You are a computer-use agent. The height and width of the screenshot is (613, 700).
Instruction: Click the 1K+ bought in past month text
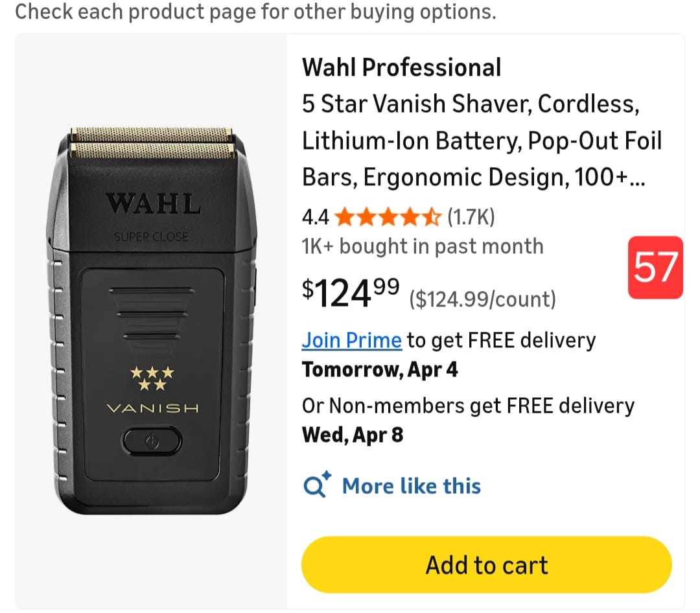pos(422,246)
